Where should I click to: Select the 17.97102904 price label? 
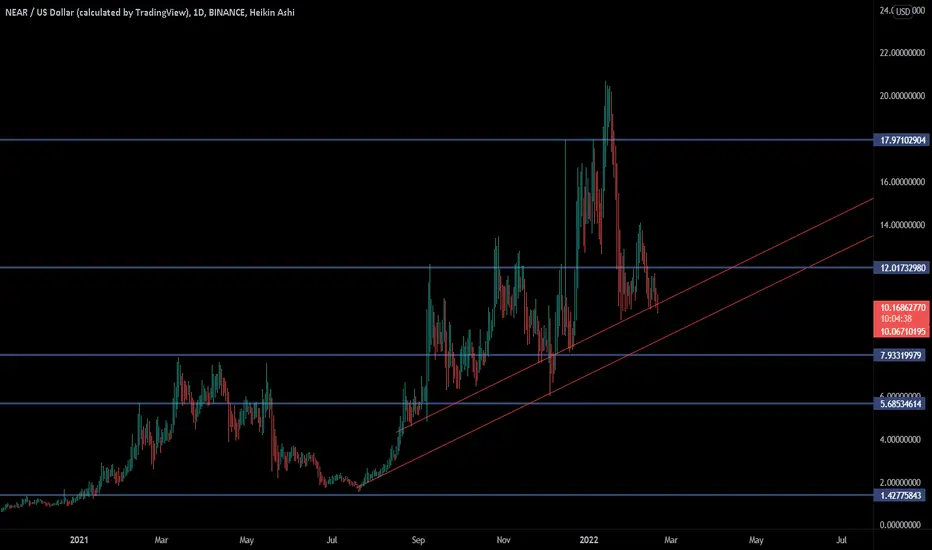point(902,140)
